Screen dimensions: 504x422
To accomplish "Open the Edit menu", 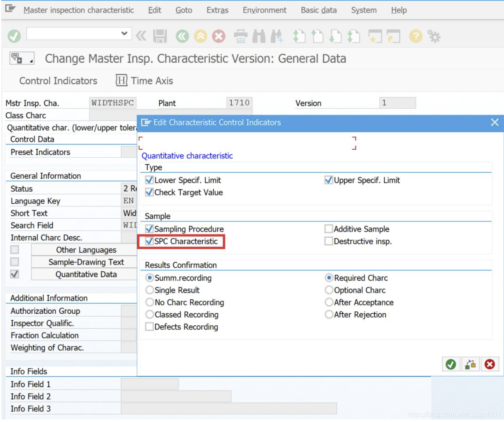I will click(155, 10).
